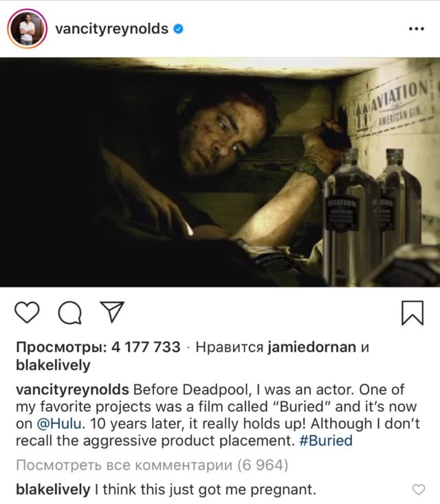Viewport: 440px width, 504px height.
Task: Save the post with the bookmark icon
Action: [x=412, y=313]
